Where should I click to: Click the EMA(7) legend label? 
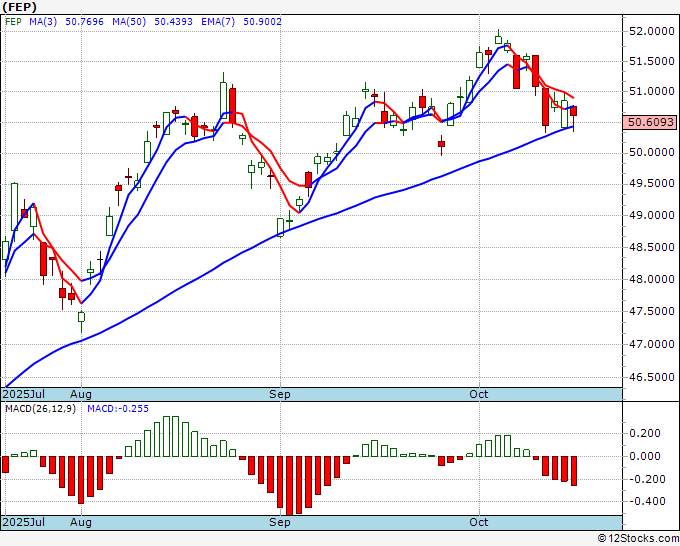point(218,21)
